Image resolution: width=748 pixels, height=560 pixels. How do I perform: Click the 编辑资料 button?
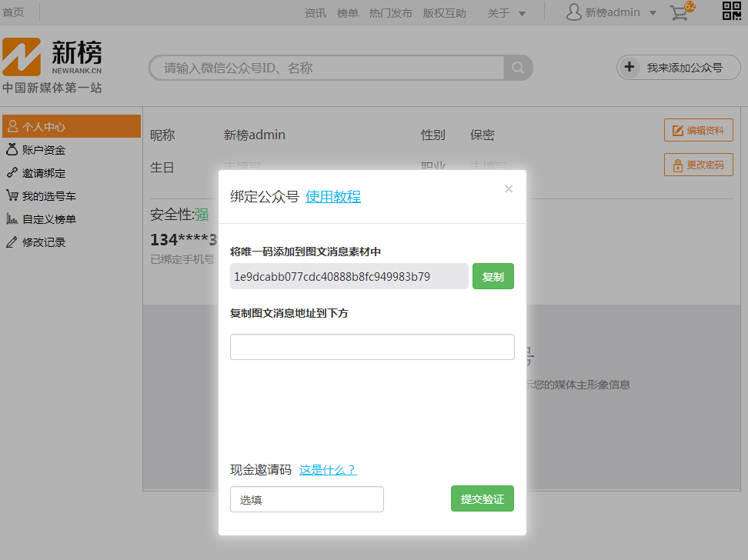point(699,130)
